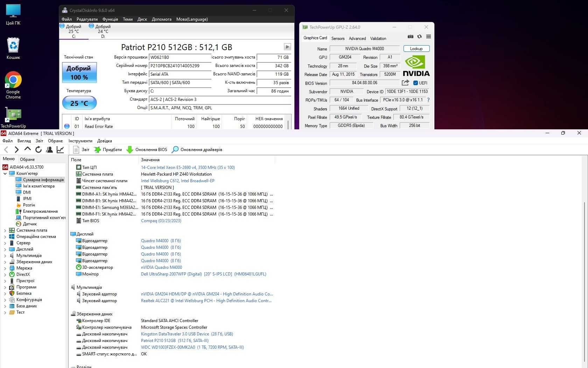588x368 pixels.
Task: Click the Lookup button in GPU-Z
Action: pos(416,49)
